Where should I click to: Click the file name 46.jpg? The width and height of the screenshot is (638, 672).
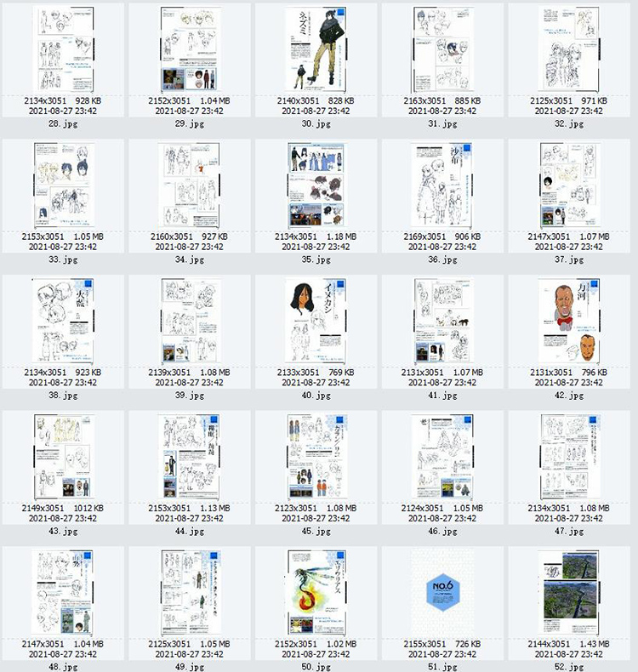442,532
